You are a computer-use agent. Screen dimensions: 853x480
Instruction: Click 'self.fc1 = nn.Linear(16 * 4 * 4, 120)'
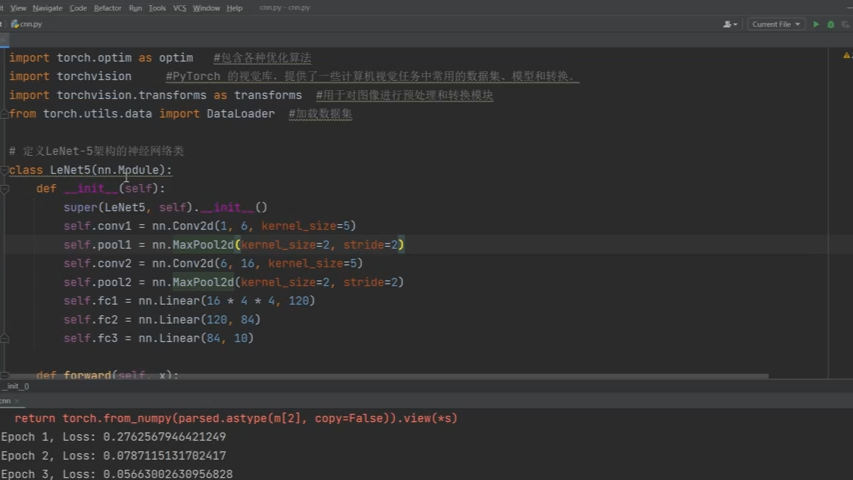coord(189,301)
